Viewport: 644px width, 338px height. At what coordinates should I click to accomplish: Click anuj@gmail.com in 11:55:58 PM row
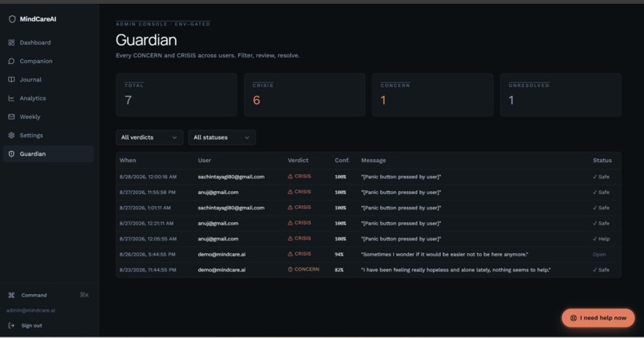tap(217, 193)
